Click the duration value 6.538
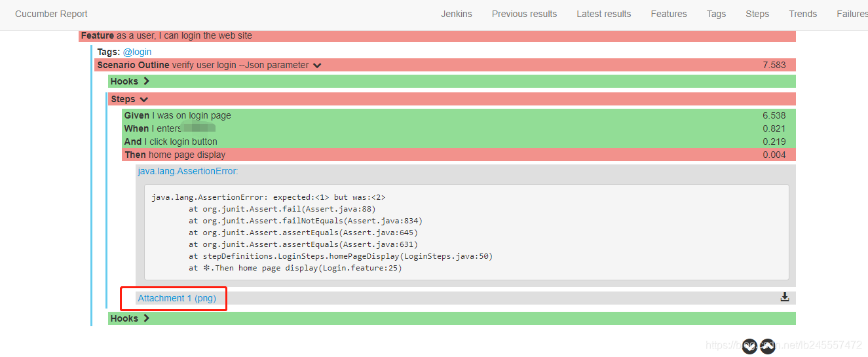The height and width of the screenshot is (357, 868). coord(774,115)
